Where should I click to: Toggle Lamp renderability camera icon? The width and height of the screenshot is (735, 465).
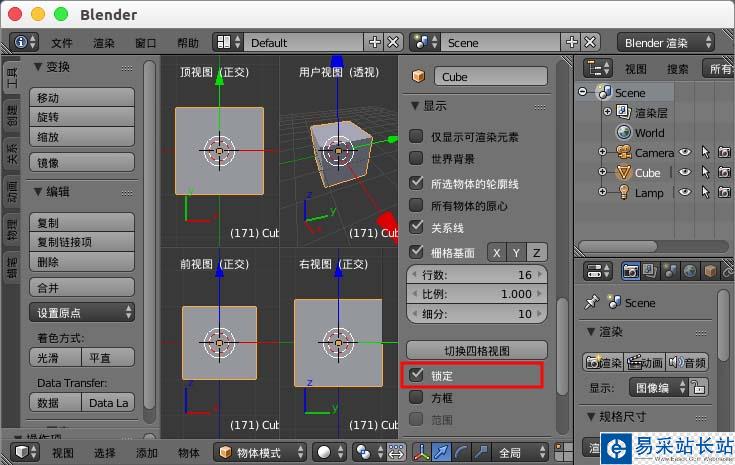(x=724, y=193)
